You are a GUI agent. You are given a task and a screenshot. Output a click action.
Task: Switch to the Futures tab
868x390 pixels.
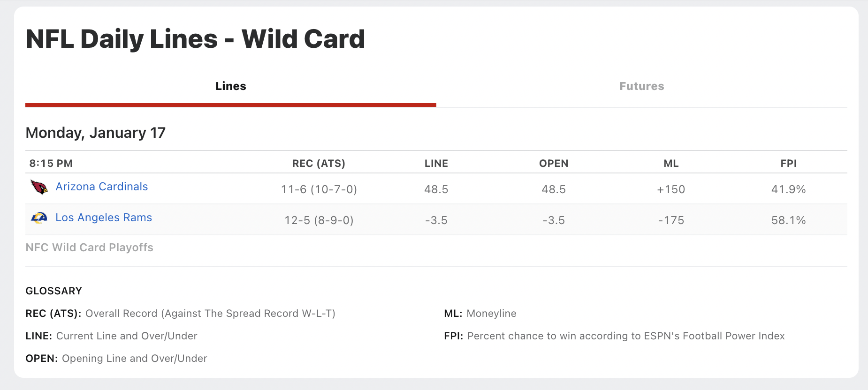tap(642, 86)
